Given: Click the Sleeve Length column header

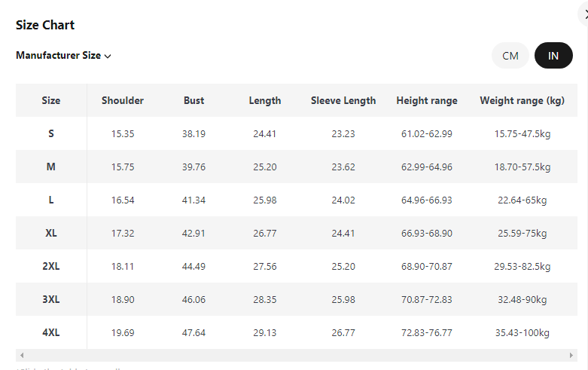Looking at the screenshot, I should point(343,100).
